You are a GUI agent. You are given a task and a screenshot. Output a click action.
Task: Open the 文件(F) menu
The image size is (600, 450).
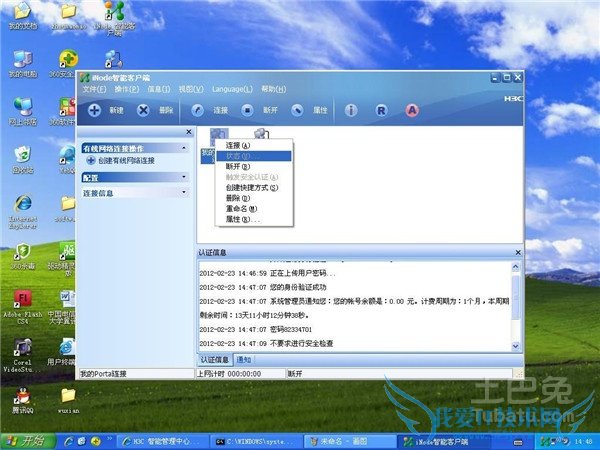coord(94,89)
